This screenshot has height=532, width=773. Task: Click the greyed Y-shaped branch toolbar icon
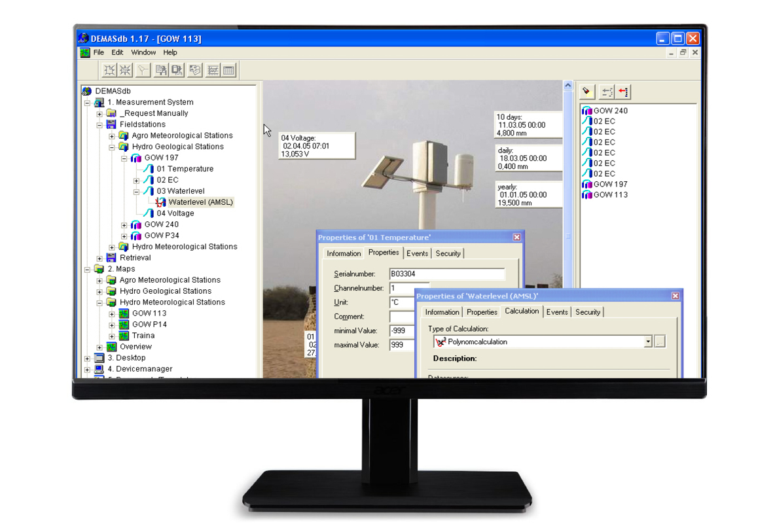coord(143,70)
